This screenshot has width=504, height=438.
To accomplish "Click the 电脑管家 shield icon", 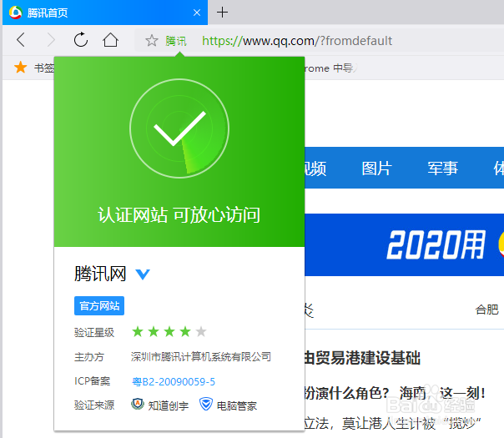I will click(x=206, y=405).
